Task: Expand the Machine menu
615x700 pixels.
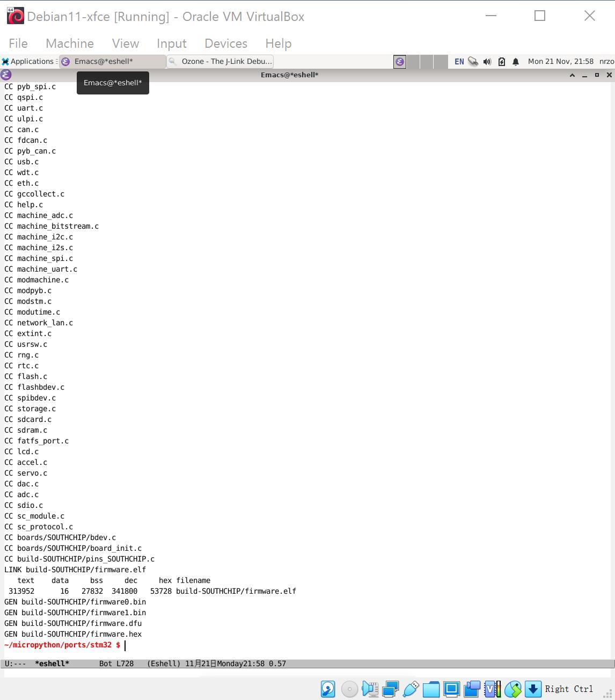Action: tap(70, 43)
